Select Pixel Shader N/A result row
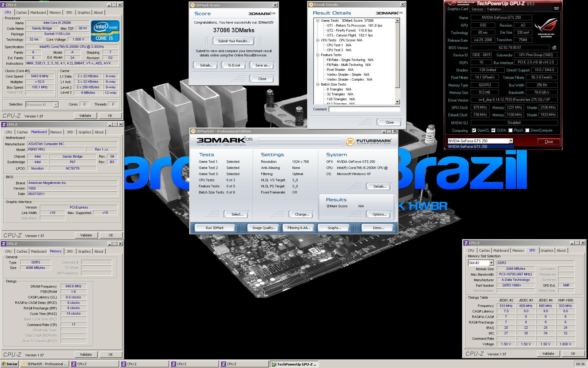This screenshot has width=588, height=368. (340, 70)
